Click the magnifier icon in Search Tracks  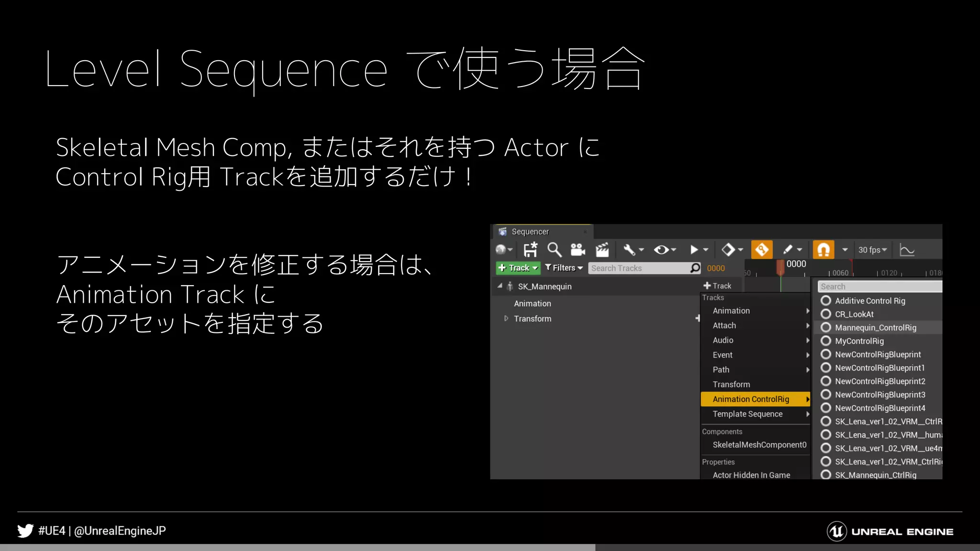(x=695, y=268)
